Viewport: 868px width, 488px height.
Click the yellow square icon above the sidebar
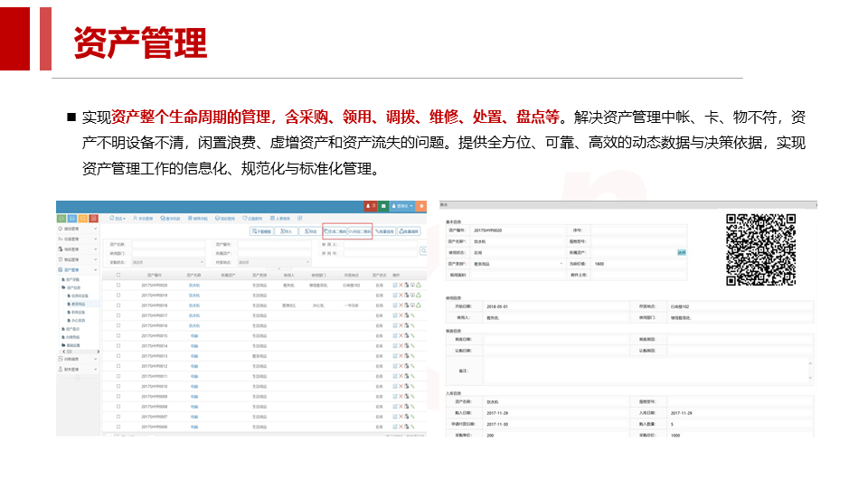pyautogui.click(x=82, y=219)
